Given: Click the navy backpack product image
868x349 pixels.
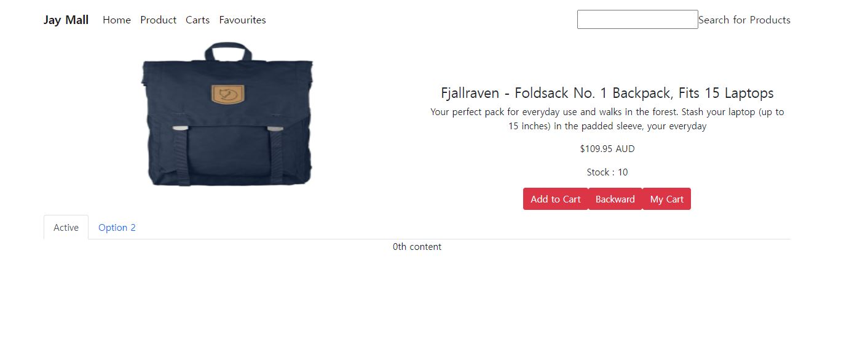Looking at the screenshot, I should [227, 114].
